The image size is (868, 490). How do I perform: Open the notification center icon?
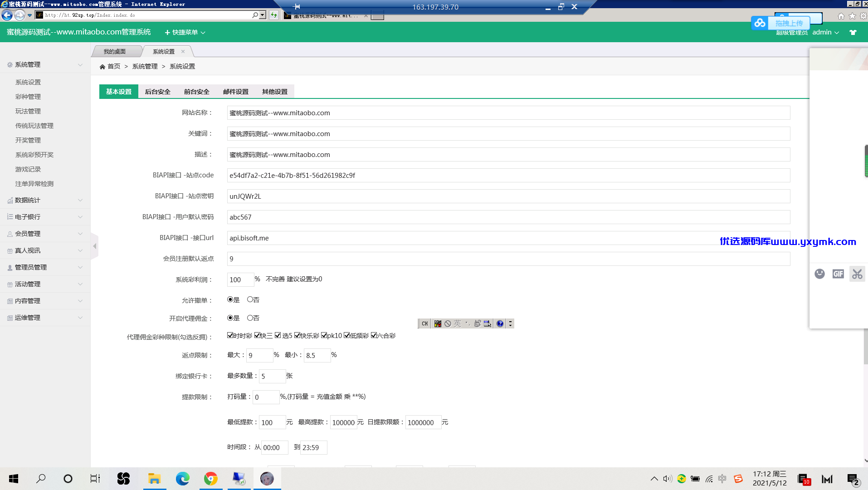tap(853, 479)
